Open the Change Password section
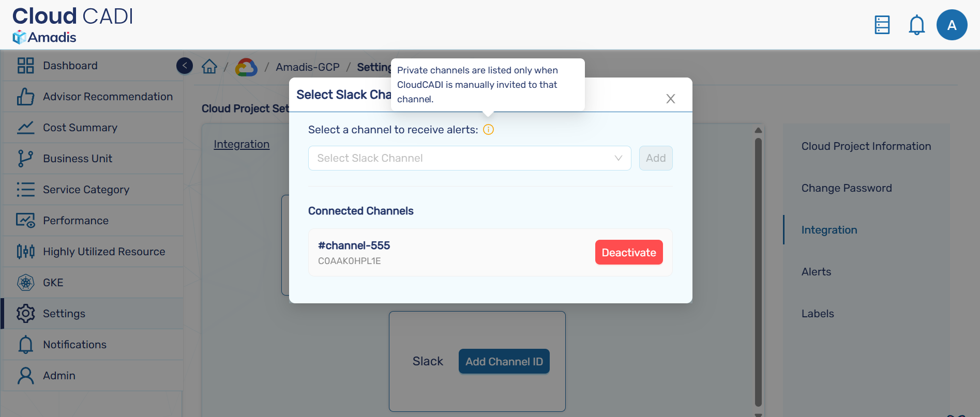This screenshot has width=980, height=417. pyautogui.click(x=846, y=188)
